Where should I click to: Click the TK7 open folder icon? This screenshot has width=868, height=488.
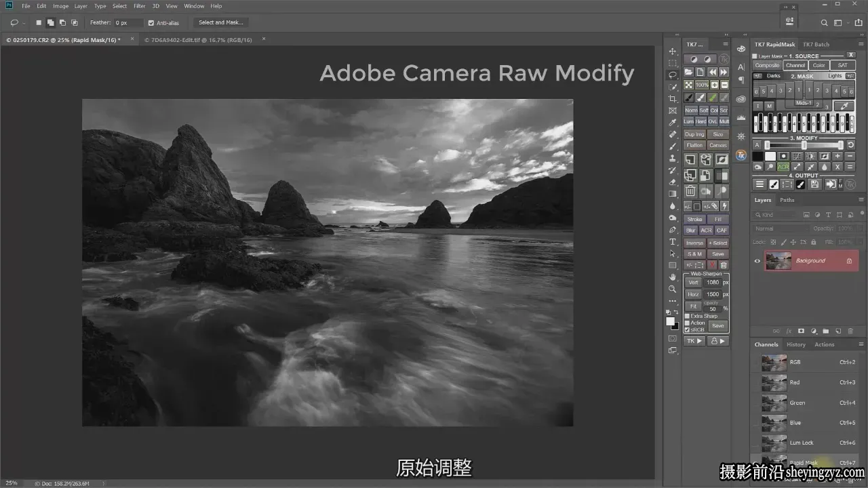tap(688, 72)
